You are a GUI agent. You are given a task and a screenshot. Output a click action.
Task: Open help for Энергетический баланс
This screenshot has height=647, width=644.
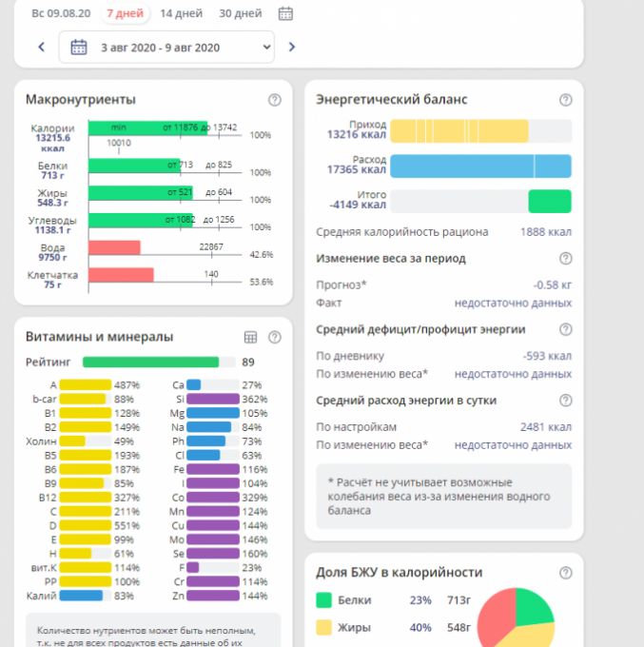[x=566, y=100]
